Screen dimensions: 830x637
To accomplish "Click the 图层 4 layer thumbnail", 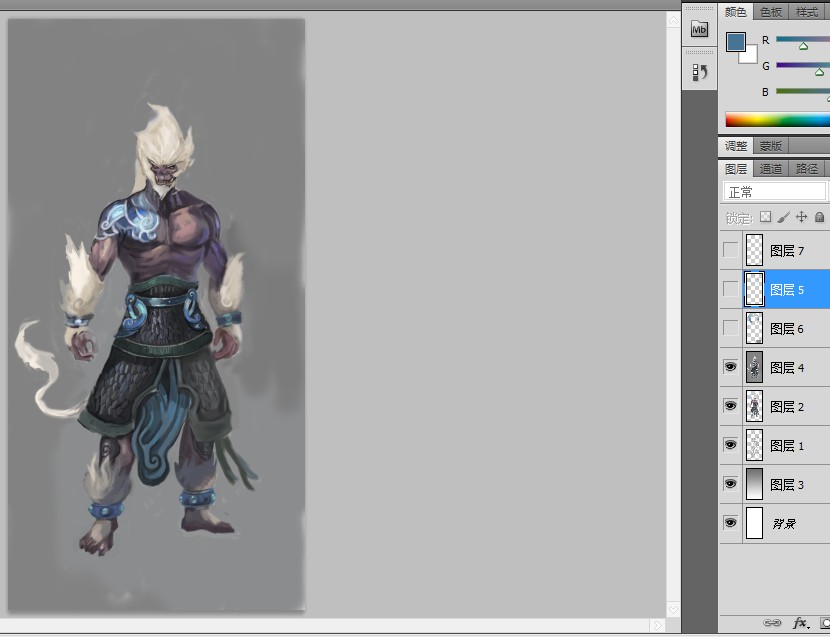I will pos(754,367).
